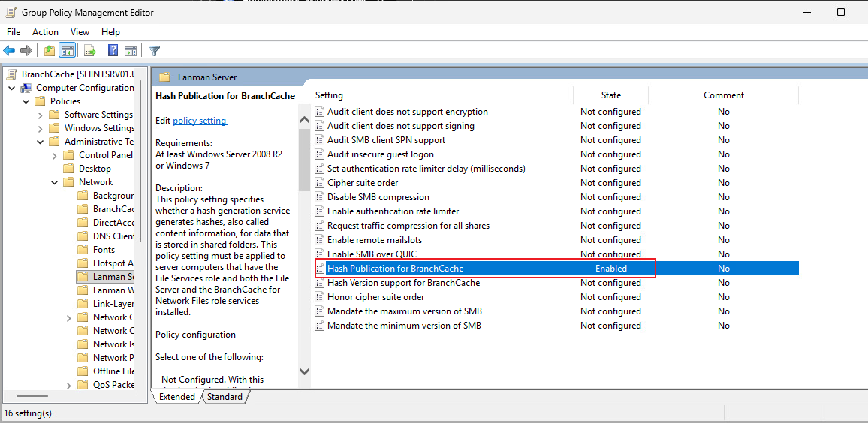Collapse the Computer Configuration tree node
868x423 pixels.
pos(11,88)
